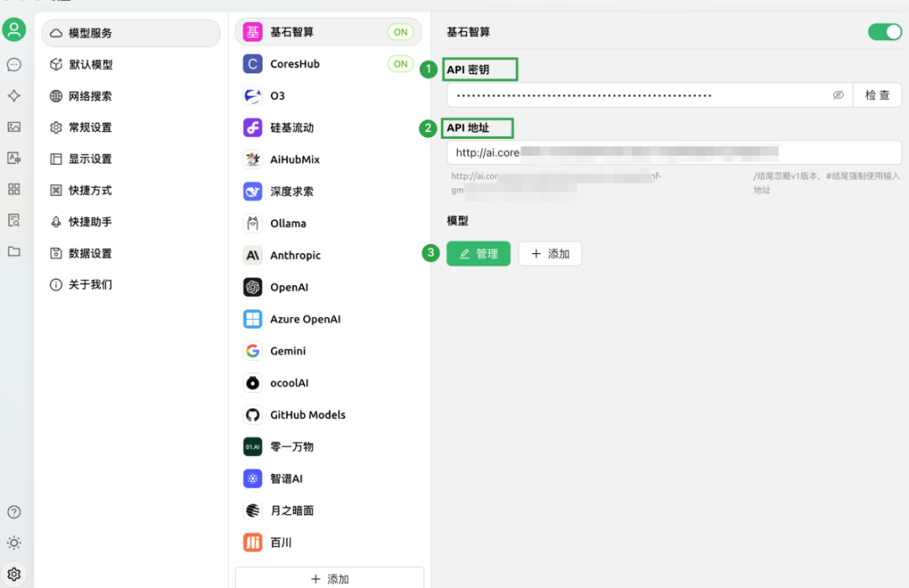The image size is (909, 588).
Task: Open the user avatar profile
Action: tap(14, 29)
